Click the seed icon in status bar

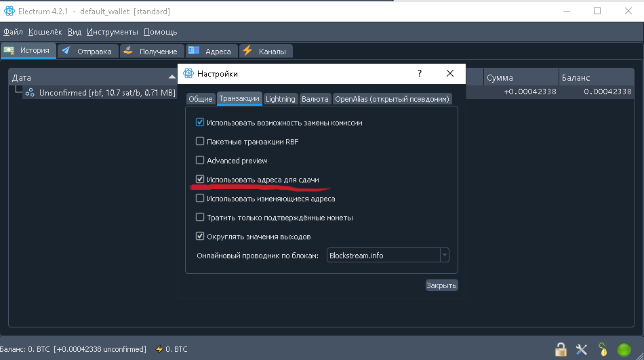click(603, 349)
